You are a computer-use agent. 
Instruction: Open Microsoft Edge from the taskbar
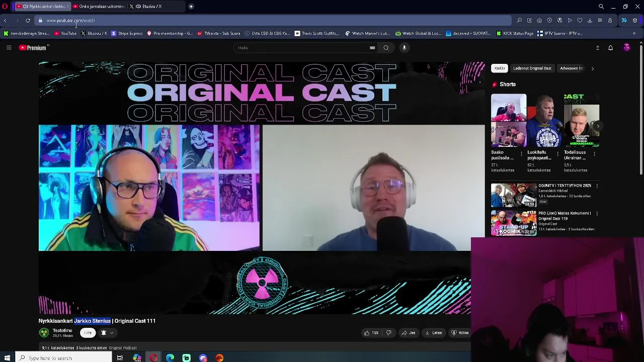pyautogui.click(x=170, y=358)
